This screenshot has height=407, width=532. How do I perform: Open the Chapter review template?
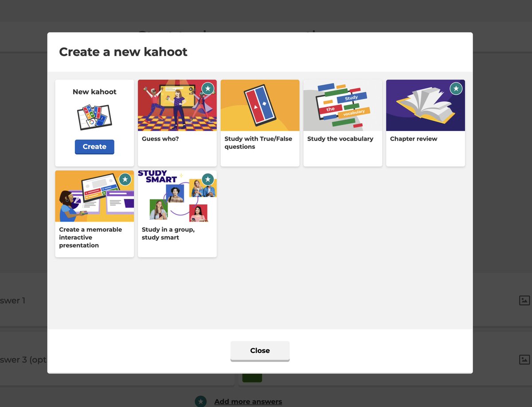click(425, 105)
